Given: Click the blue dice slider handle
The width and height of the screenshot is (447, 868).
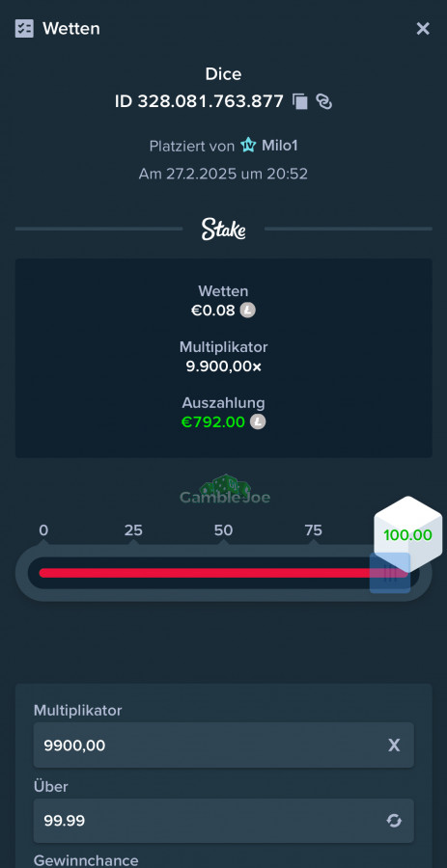Looking at the screenshot, I should pyautogui.click(x=390, y=573).
